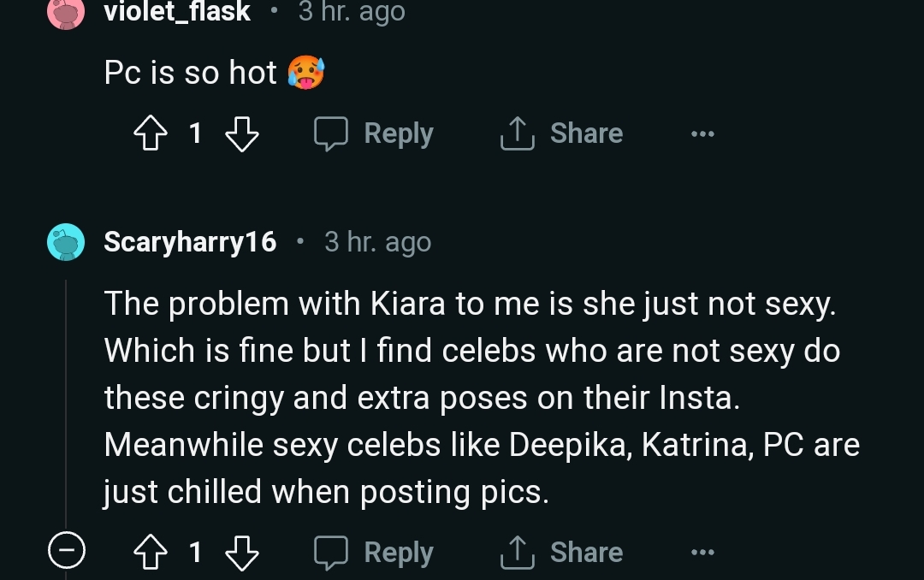Click the '3 hr. ago' timestamp on Scaryharry16's comment
Image resolution: width=924 pixels, height=580 pixels.
click(x=377, y=242)
